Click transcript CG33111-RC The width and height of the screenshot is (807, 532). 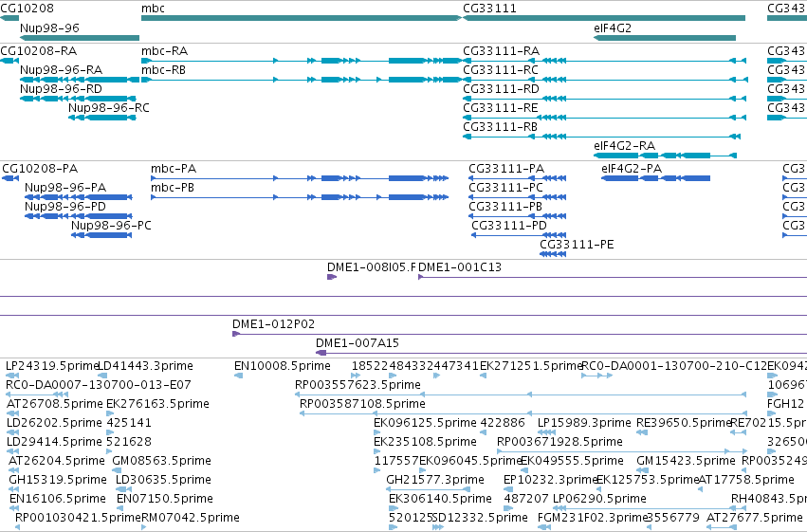pos(605,80)
